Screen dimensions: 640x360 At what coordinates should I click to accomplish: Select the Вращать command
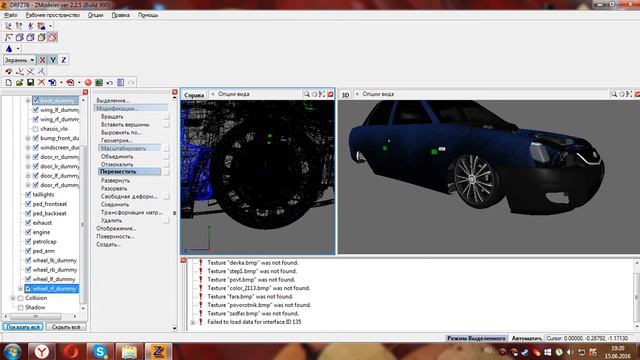(112, 116)
